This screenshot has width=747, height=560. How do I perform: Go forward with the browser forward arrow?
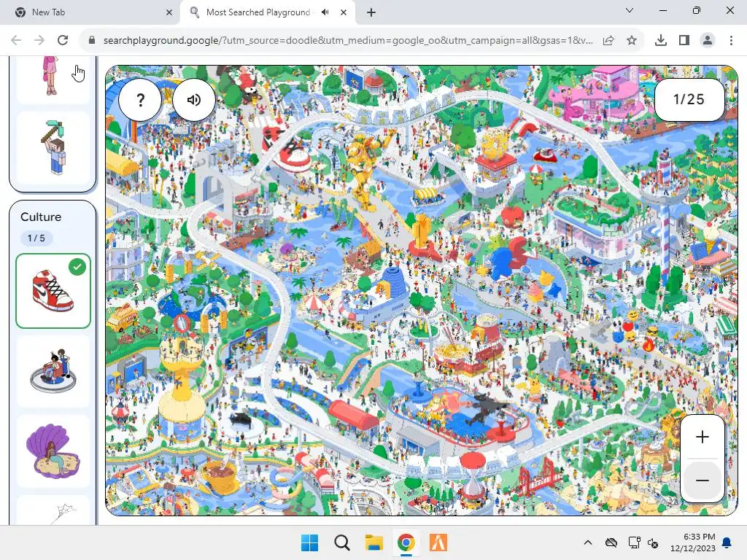[39, 41]
